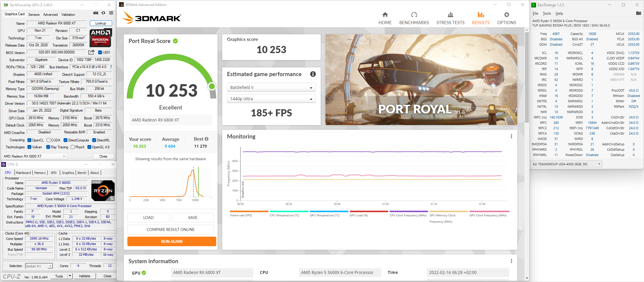Click the SAVE button in 3DMark

[x=193, y=218]
